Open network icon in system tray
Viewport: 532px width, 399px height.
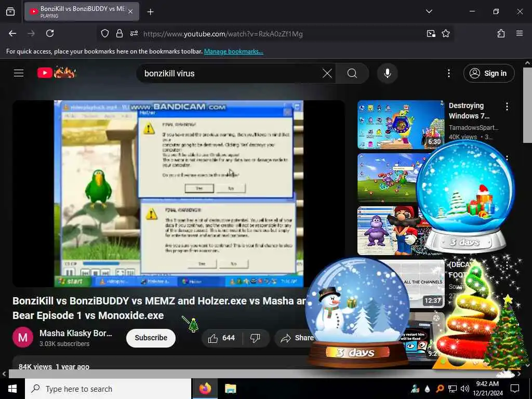click(x=453, y=389)
